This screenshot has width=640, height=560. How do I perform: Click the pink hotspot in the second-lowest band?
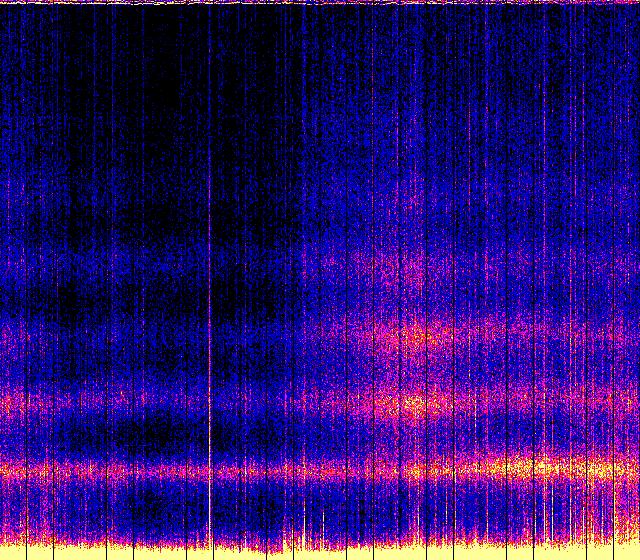[x=410, y=404]
